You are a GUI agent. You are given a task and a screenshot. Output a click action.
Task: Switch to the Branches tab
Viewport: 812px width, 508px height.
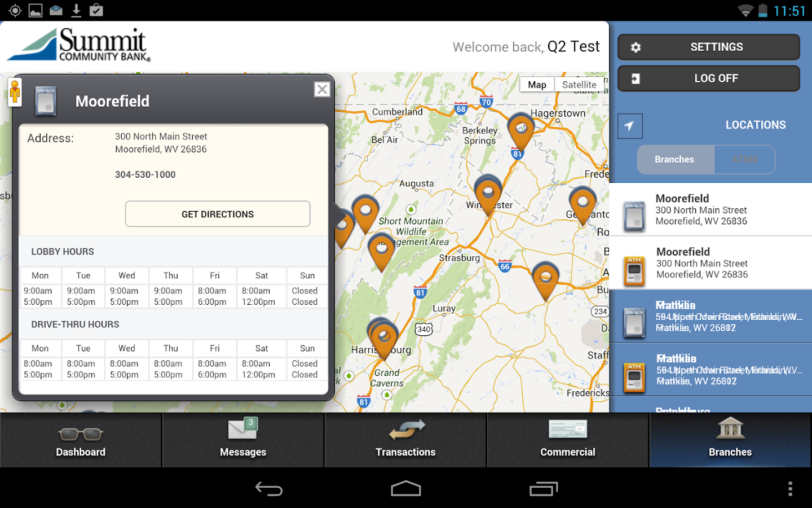[730, 440]
